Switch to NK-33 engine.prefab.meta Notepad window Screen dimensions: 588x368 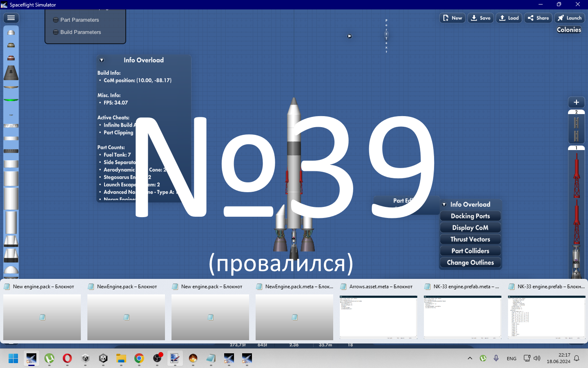(463, 312)
